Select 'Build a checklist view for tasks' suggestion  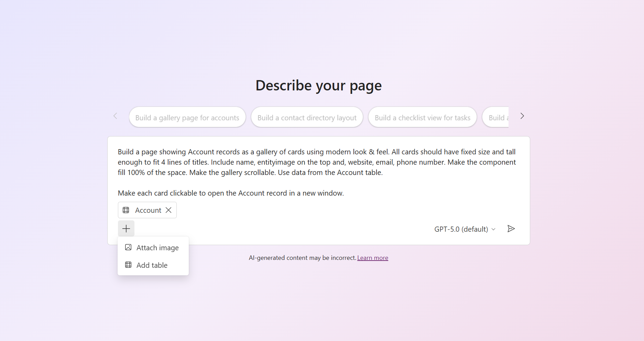point(423,118)
